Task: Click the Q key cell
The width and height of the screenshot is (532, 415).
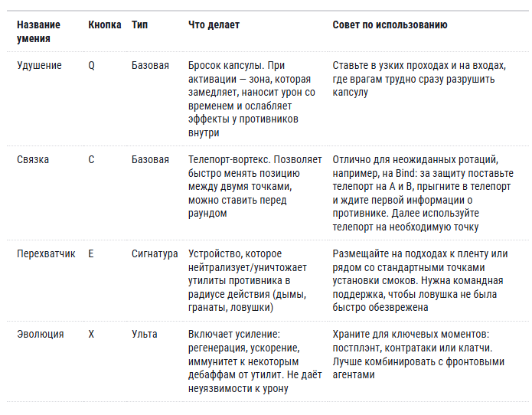Action: 92,66
